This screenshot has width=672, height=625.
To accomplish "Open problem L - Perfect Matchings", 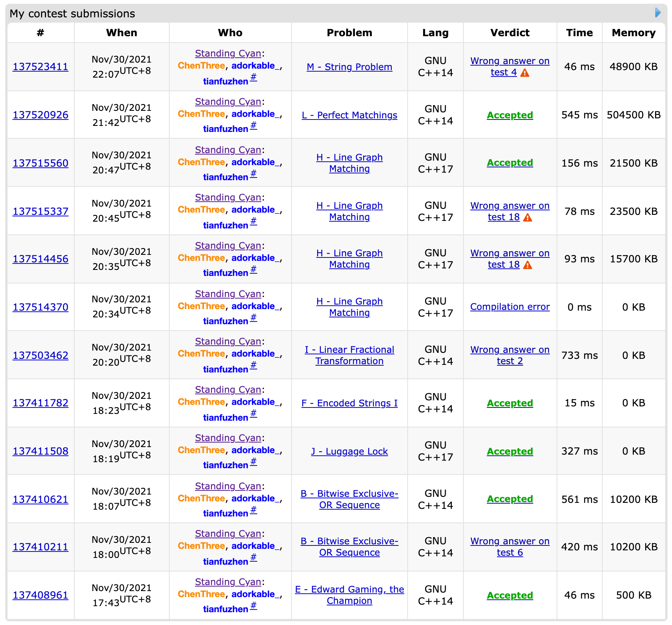I will [x=349, y=115].
